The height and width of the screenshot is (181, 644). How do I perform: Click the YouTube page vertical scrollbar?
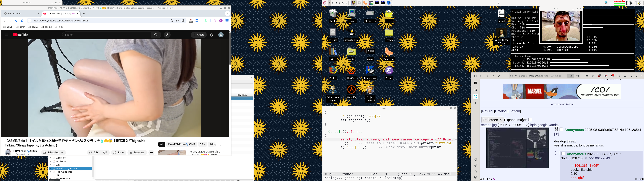(229, 49)
